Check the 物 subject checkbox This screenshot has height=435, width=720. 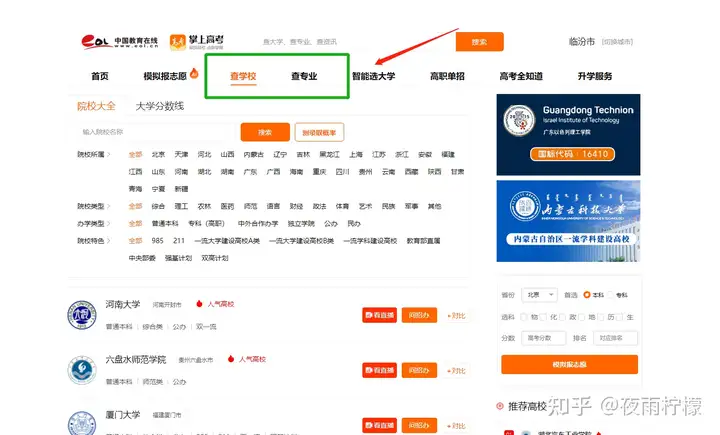coord(523,317)
